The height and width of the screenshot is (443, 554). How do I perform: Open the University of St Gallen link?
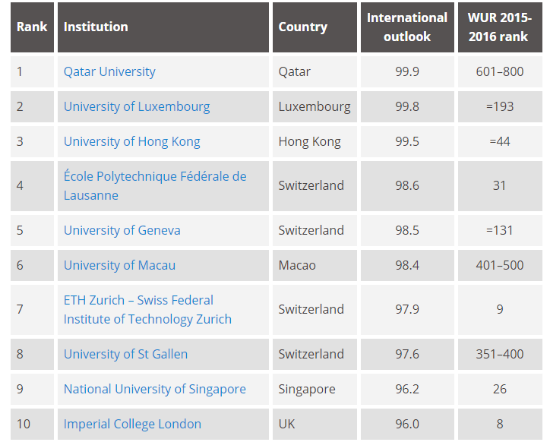coord(125,354)
